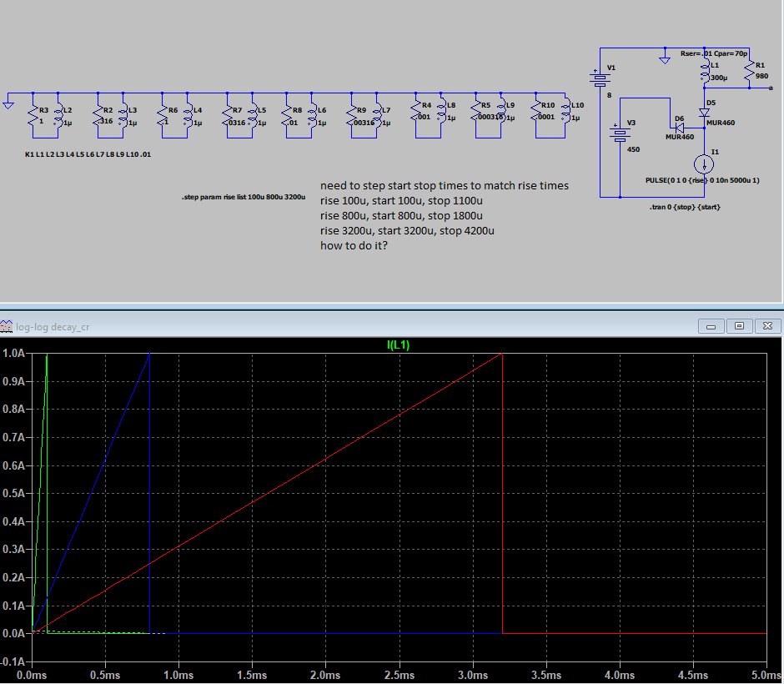Click the K1 coupling statement text
The height and width of the screenshot is (684, 784).
88,154
